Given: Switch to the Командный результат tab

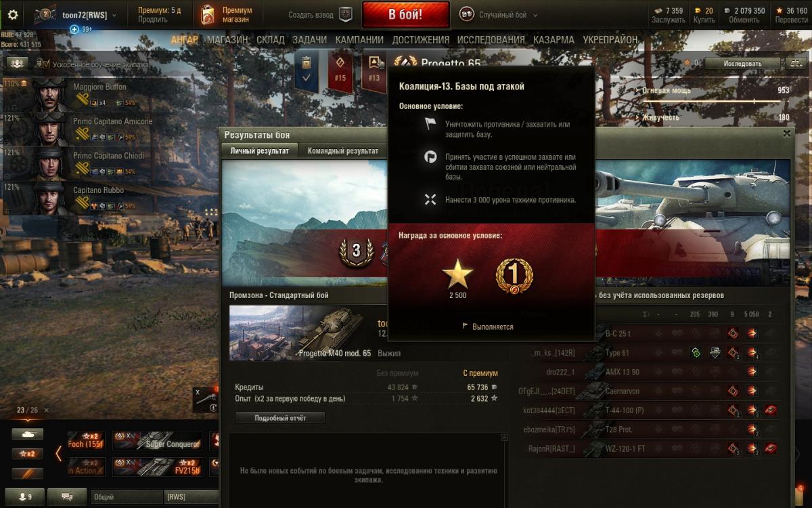Looking at the screenshot, I should coord(343,150).
